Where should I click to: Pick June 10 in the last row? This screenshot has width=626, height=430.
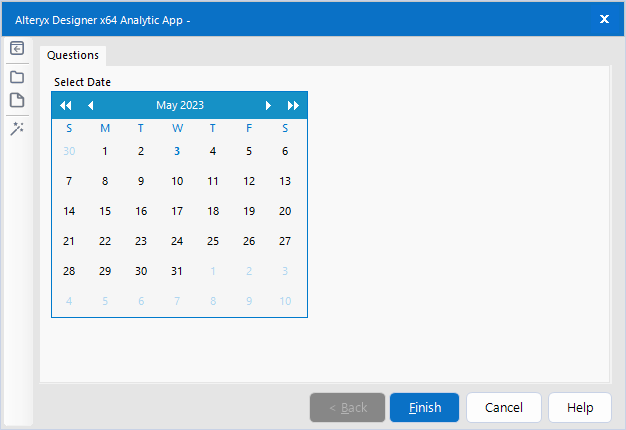click(285, 301)
